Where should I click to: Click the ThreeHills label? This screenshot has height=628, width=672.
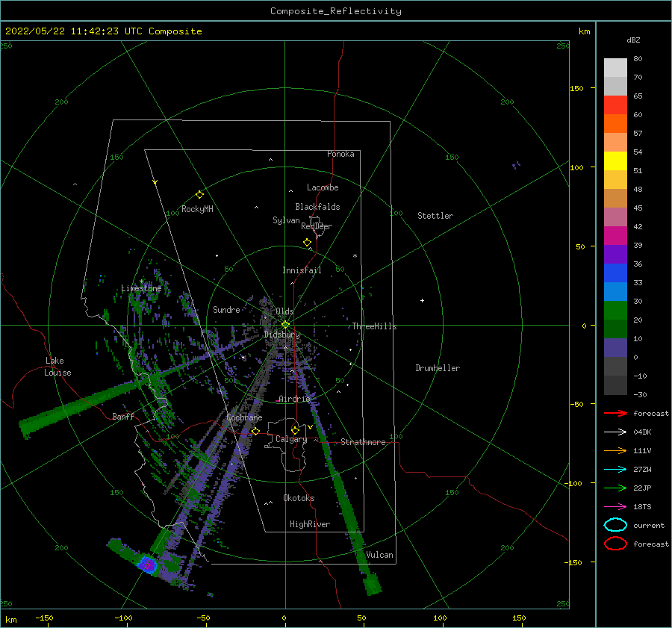point(374,326)
